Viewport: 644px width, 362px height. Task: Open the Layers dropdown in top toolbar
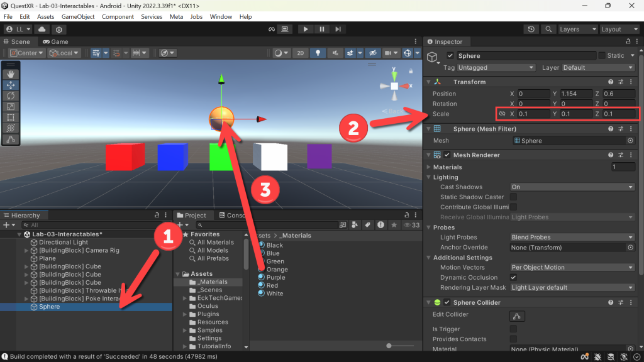point(578,29)
